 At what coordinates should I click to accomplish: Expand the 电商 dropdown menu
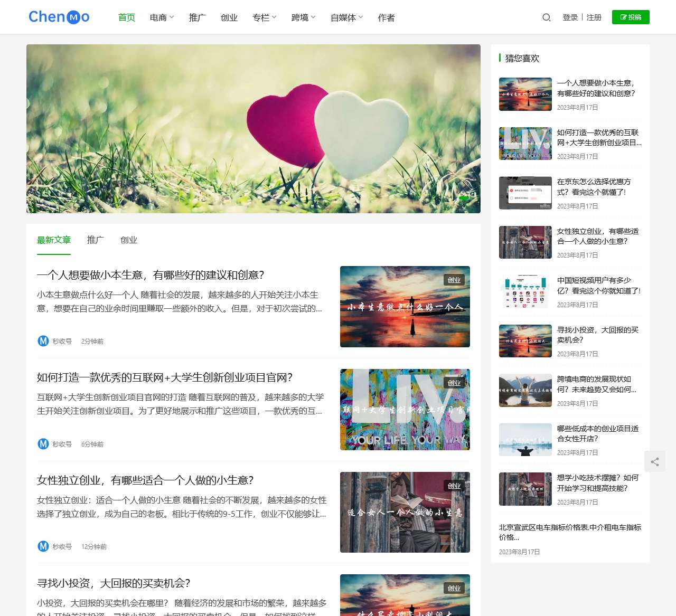161,17
